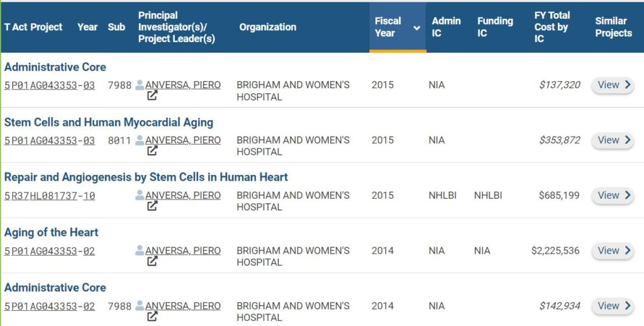This screenshot has width=644, height=326.
Task: Open external link icon in last Administrative Core row
Action: [152, 317]
